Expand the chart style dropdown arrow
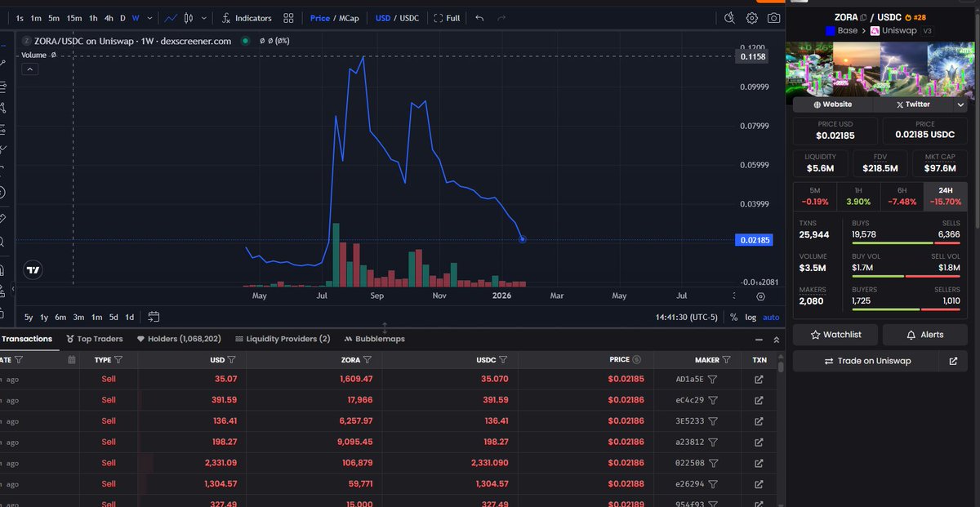The height and width of the screenshot is (507, 980). tap(203, 18)
